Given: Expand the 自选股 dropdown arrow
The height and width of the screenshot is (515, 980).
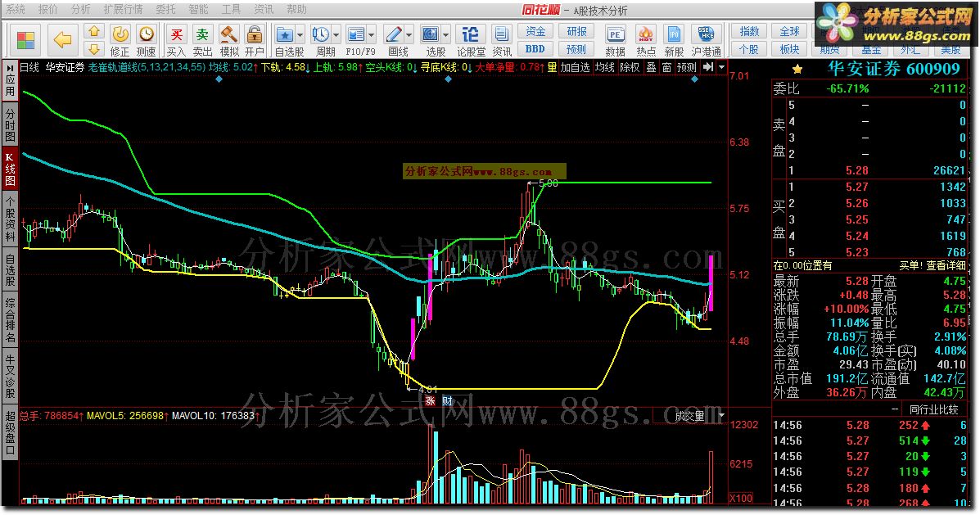Looking at the screenshot, I should pyautogui.click(x=300, y=35).
